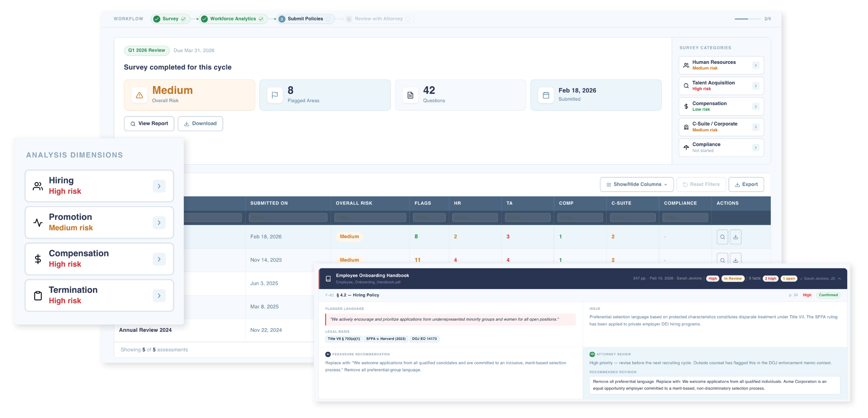868x418 pixels.
Task: Download the Feb 18, 2026 assessment using the row icon
Action: (736, 237)
